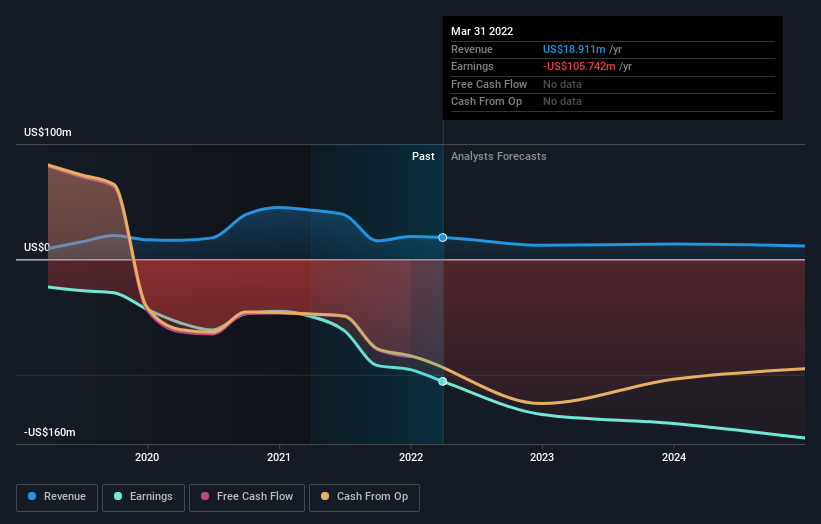Click the revenue data point marker on blue line
This screenshot has width=821, height=524.
442,238
